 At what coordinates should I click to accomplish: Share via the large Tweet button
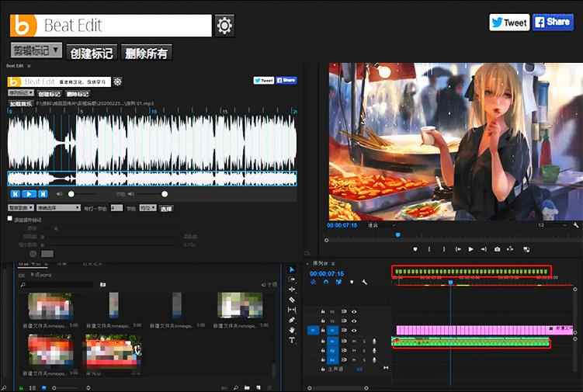[508, 23]
